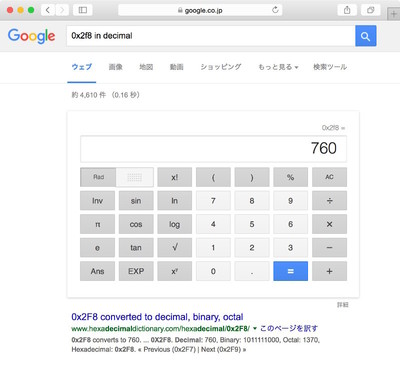Go forward with Safari's forward arrow
The image size is (400, 367).
click(62, 10)
